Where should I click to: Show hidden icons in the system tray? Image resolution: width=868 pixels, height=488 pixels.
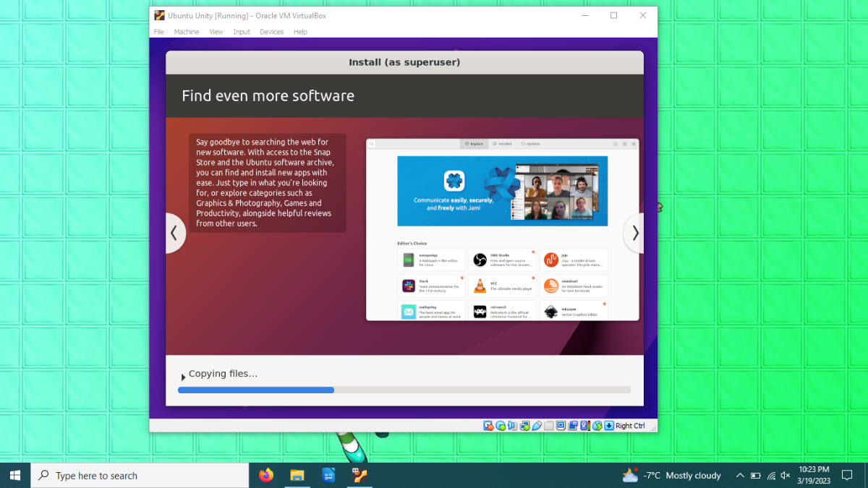pyautogui.click(x=739, y=475)
